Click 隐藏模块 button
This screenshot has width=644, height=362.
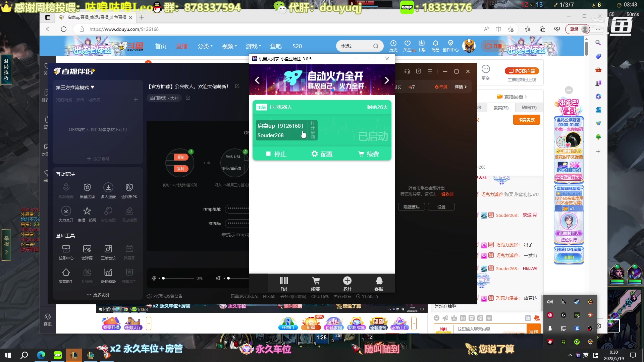click(x=412, y=207)
